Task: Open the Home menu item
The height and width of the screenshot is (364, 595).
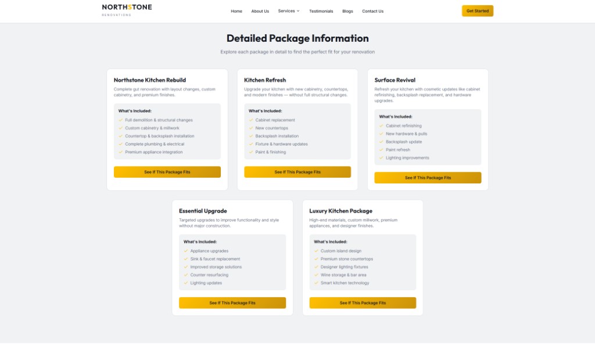Action: (236, 11)
